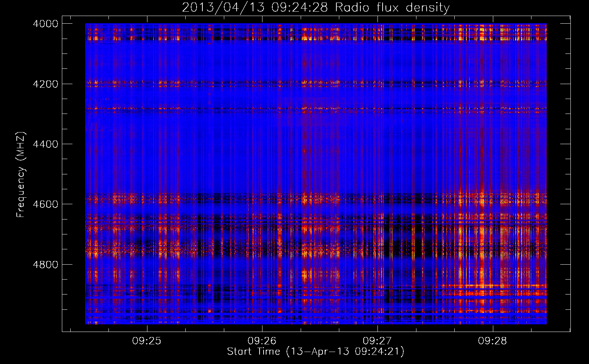
Task: Select the 4000 frequency tick label
Action: (46, 24)
